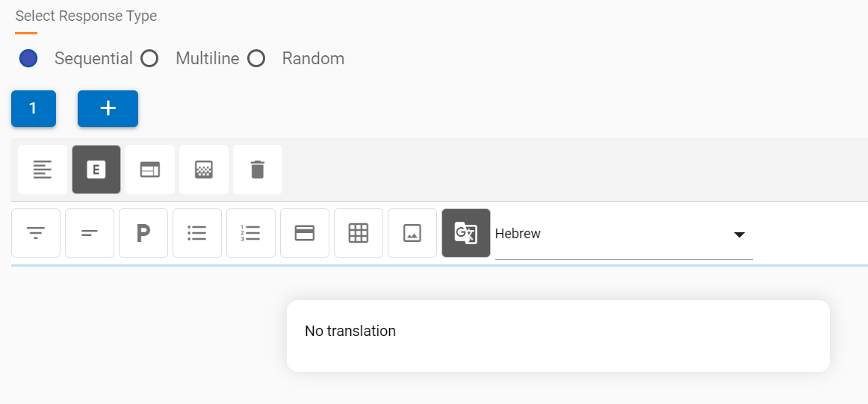Click the language dropdown arrow
Image resolution: width=868 pixels, height=404 pixels.
pos(739,234)
